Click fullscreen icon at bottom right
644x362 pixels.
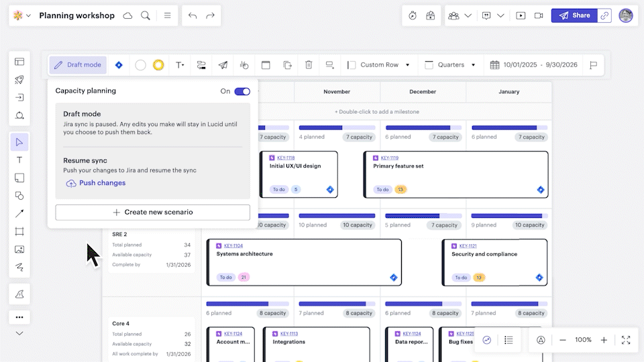(x=625, y=340)
